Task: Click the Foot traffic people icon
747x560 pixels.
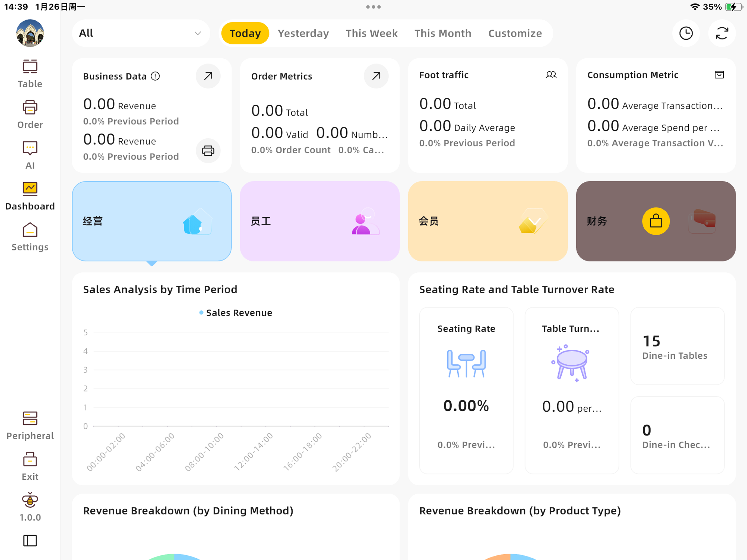Action: (x=551, y=75)
